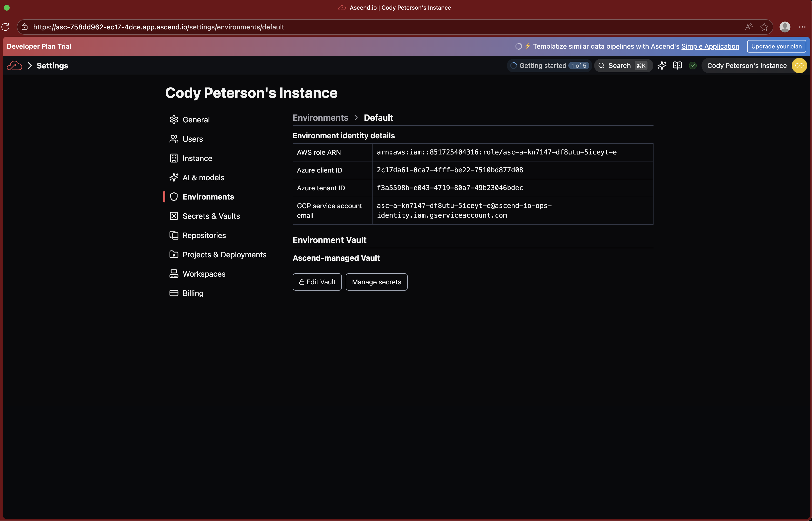Click the Edit Vault button

[317, 282]
